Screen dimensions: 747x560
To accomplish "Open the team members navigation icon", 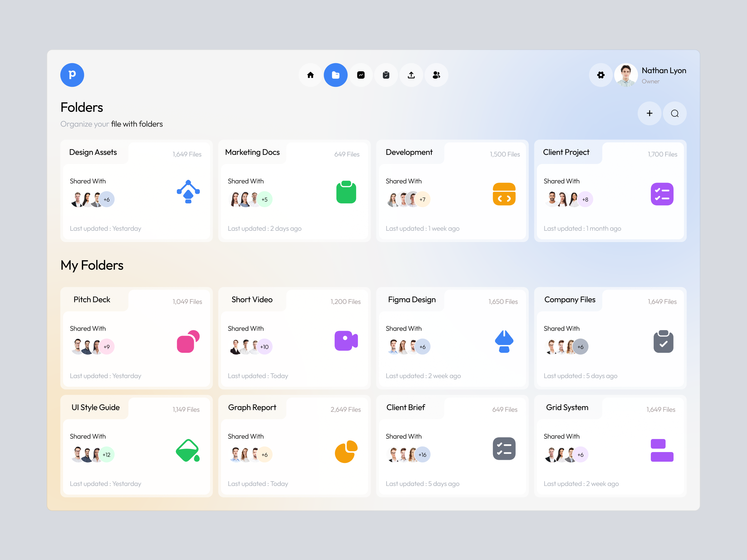I will coord(436,75).
